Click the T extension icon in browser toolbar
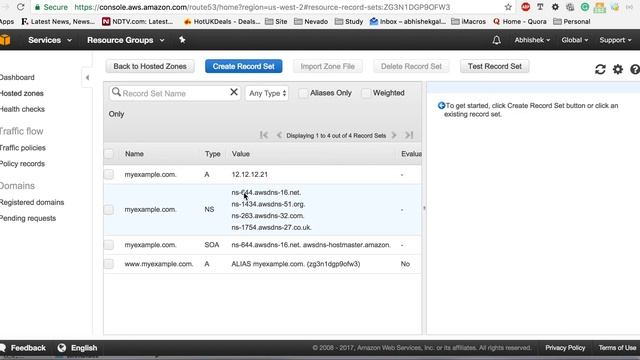Viewport: 640px width, 360px height. [x=540, y=7]
